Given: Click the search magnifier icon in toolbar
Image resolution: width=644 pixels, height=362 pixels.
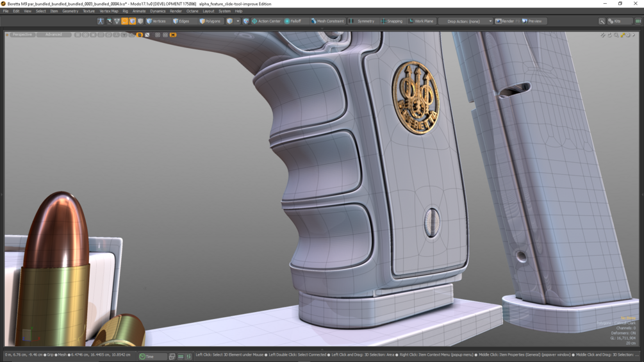Looking at the screenshot, I should click(x=602, y=21).
